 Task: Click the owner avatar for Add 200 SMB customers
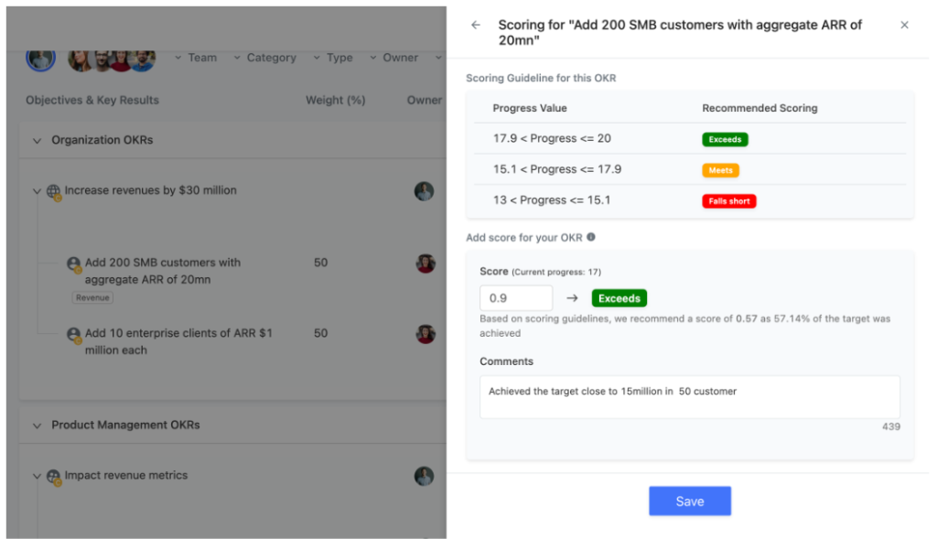click(x=425, y=264)
